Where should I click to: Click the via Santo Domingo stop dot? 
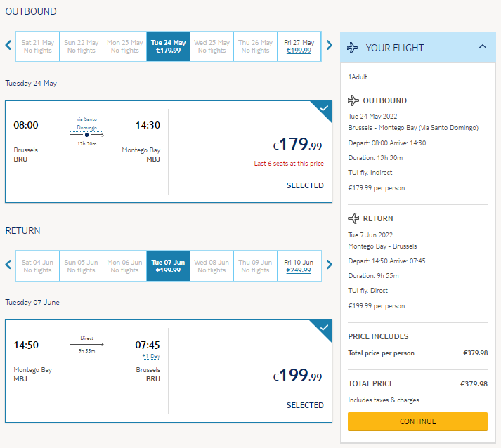pos(86,135)
